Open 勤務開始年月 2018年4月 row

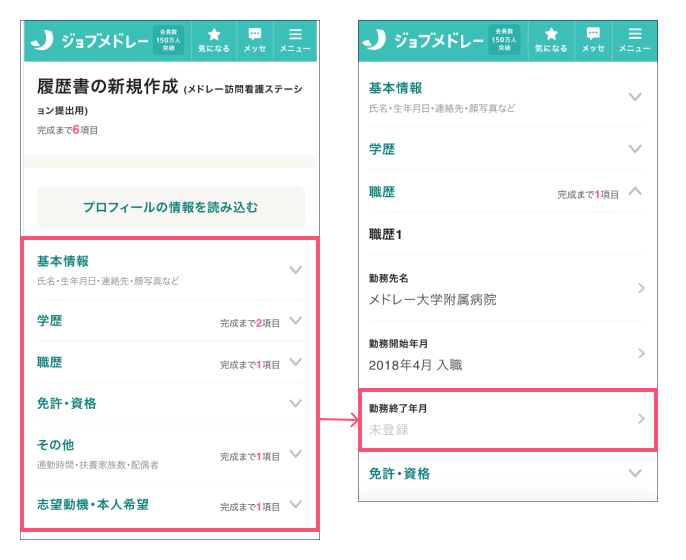507,354
